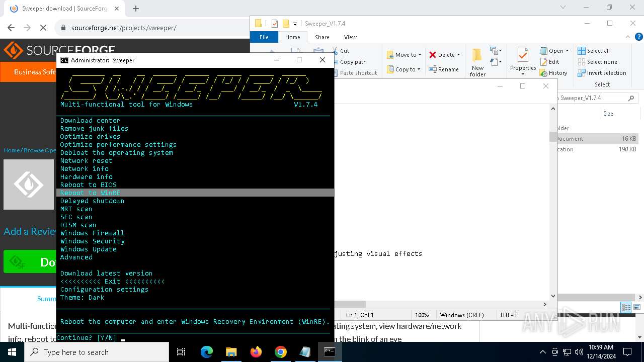Screen dimensions: 644x362
Task: Open the Delete dropdown in Explorer
Action: (x=444, y=55)
